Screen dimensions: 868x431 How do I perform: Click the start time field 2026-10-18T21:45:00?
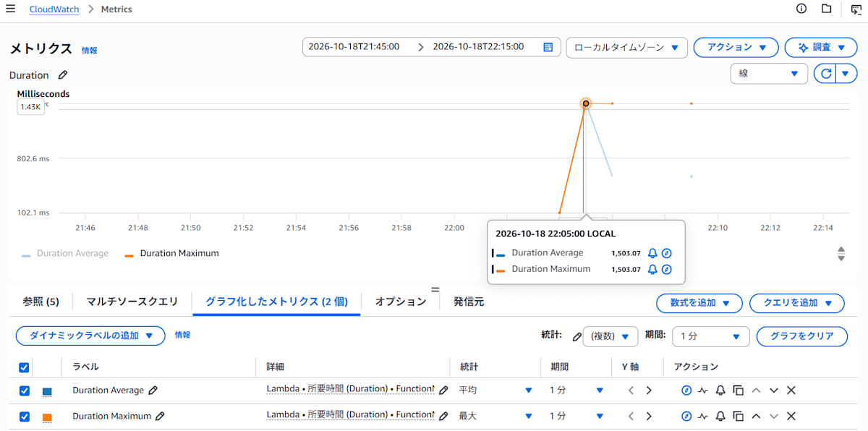pyautogui.click(x=354, y=46)
